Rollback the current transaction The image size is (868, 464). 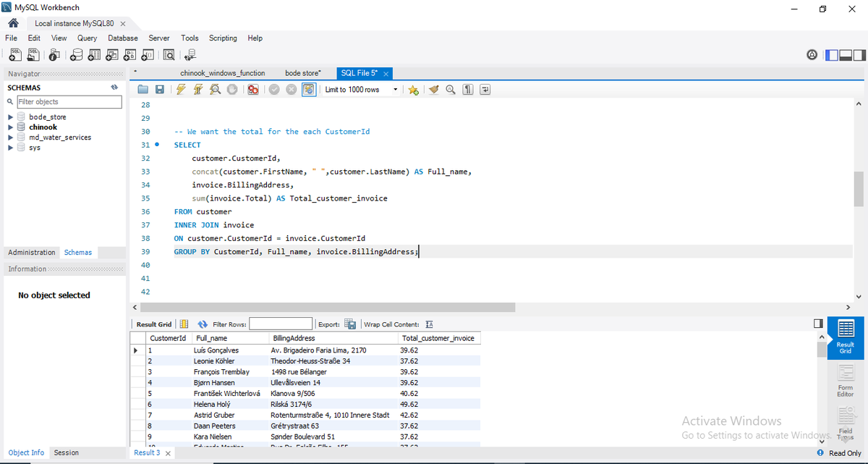click(292, 90)
